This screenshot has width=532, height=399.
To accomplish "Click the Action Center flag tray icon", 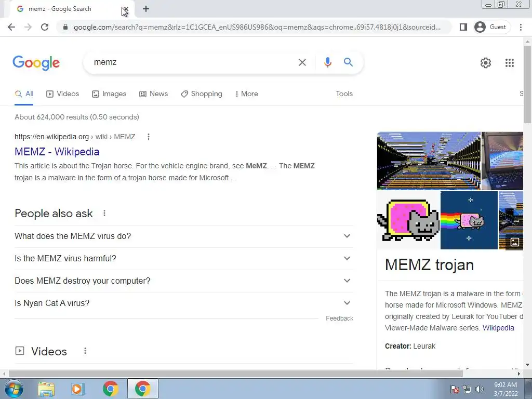I will (x=455, y=389).
